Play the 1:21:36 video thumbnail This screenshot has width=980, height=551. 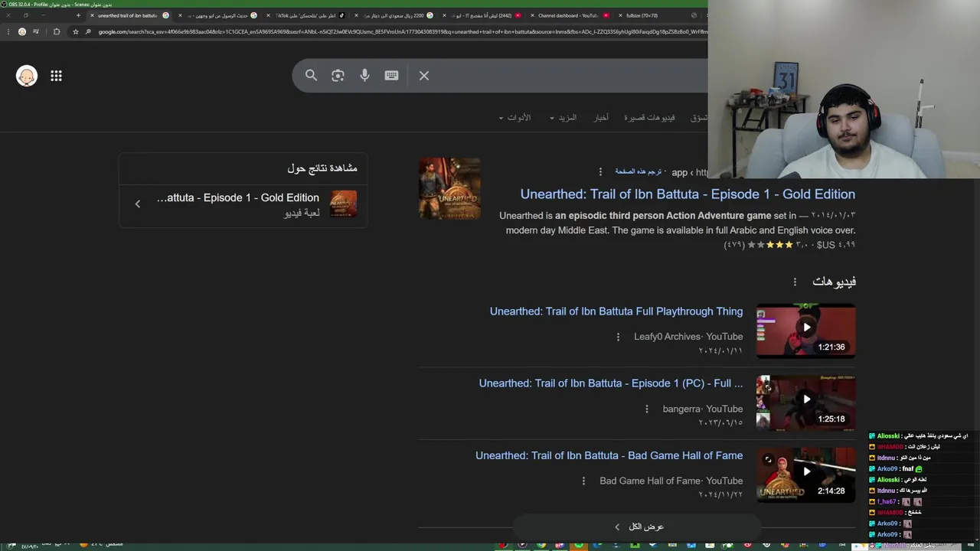point(806,331)
